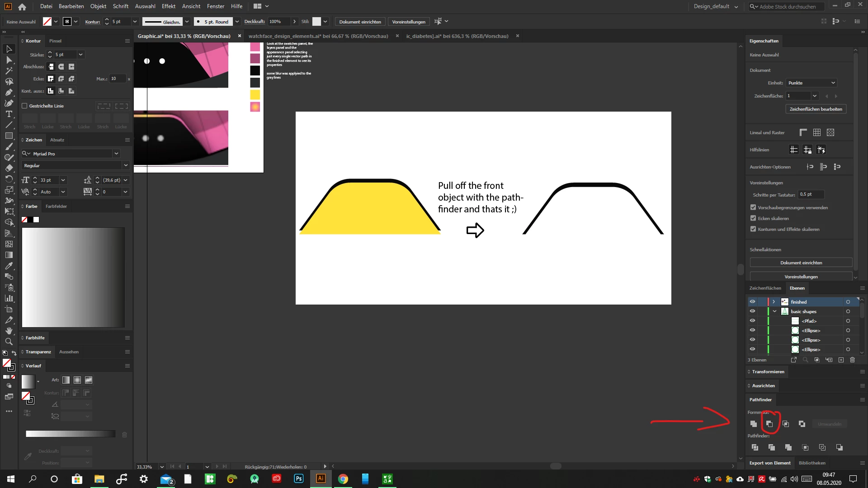The height and width of the screenshot is (488, 868).
Task: Select the Magic Wand tool
Action: (x=9, y=71)
